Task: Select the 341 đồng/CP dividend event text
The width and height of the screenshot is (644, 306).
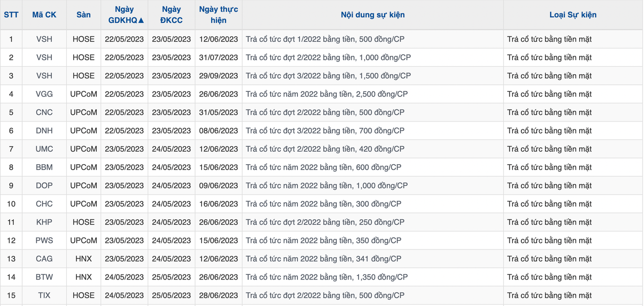Action: coord(323,259)
